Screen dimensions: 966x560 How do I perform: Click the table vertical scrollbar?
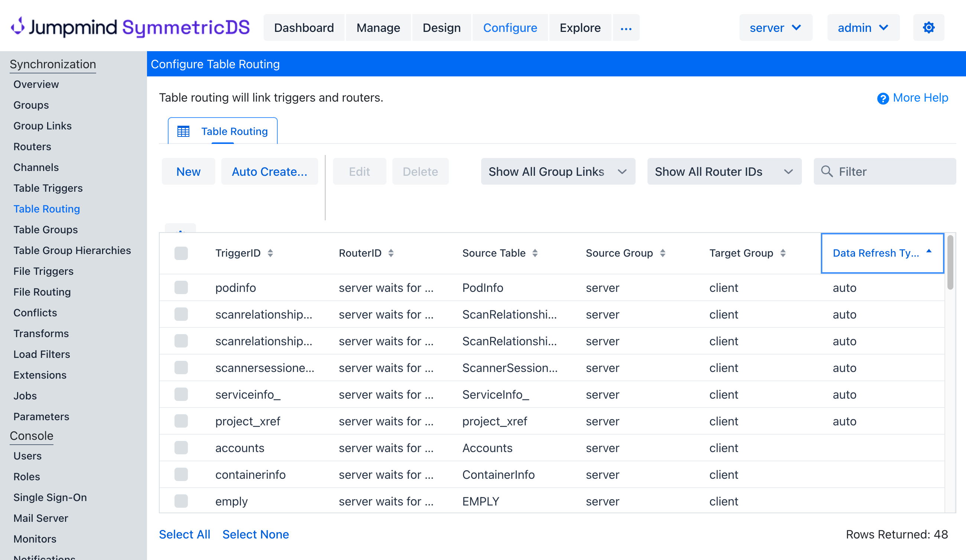pyautogui.click(x=950, y=263)
